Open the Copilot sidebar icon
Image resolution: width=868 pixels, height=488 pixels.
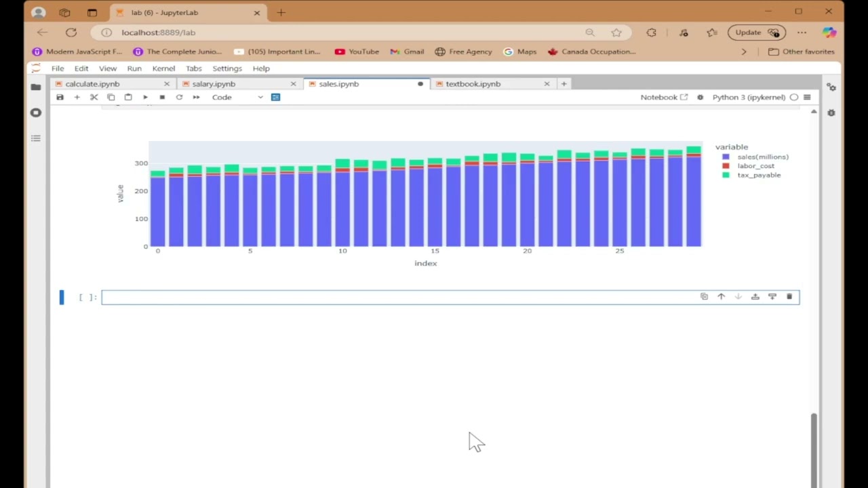[829, 33]
